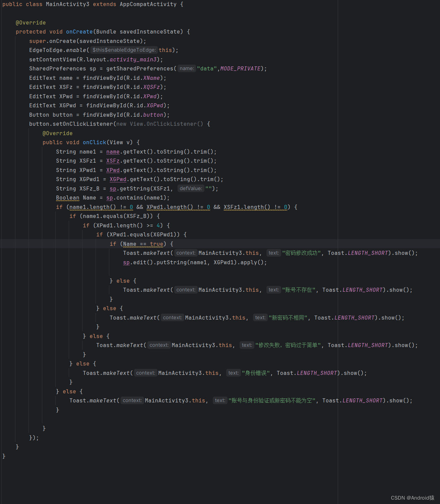Click the $this$enableEdgeToEdge inlay hint
The width and height of the screenshot is (440, 504).
(124, 50)
